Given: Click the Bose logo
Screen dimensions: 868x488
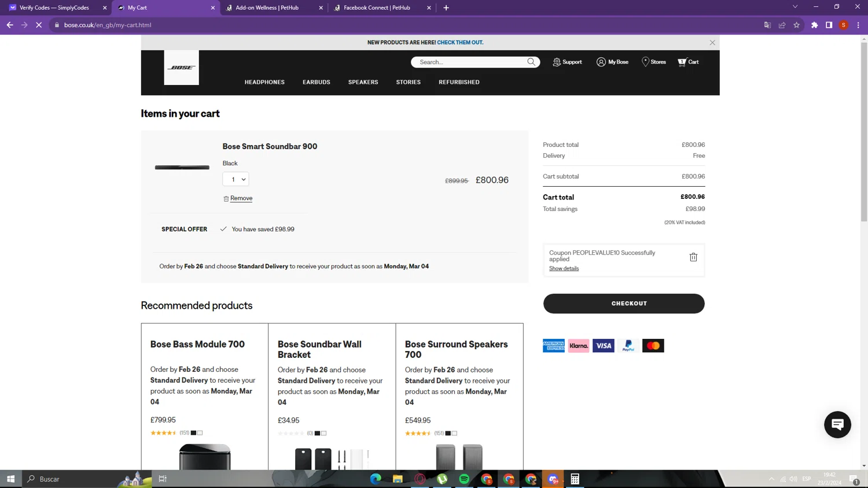Looking at the screenshot, I should click(181, 68).
